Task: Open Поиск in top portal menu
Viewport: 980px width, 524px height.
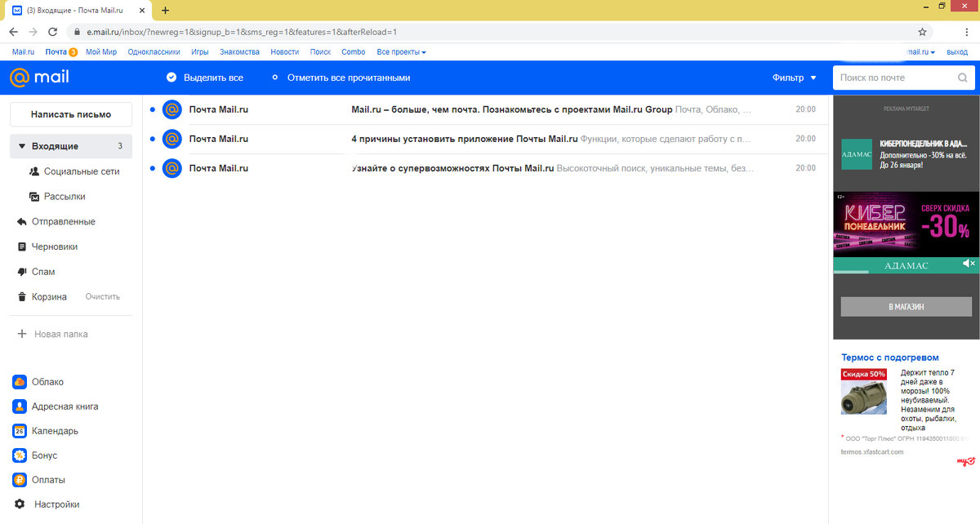Action: coord(320,51)
